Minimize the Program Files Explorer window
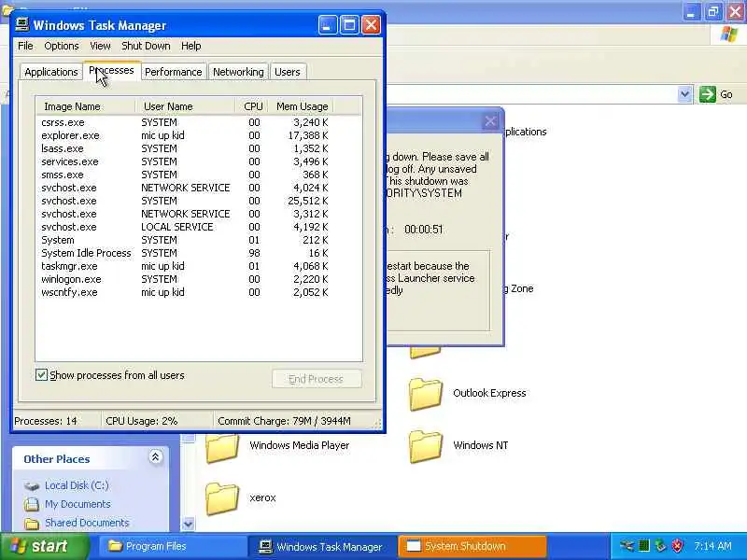This screenshot has height=560, width=747. point(691,11)
